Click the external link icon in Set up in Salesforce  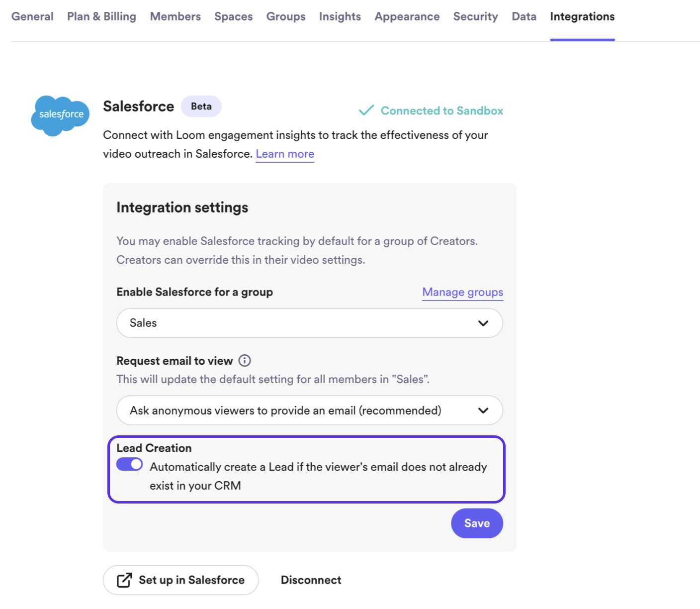click(x=123, y=580)
